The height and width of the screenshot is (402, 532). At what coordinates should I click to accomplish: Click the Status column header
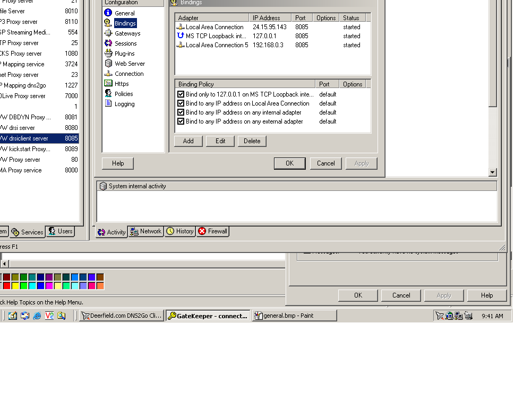pos(352,18)
